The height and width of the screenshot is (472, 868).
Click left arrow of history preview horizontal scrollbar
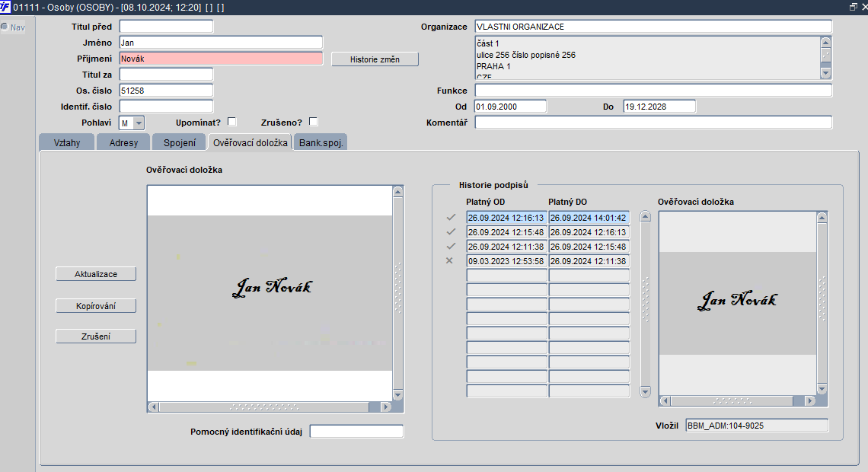[665, 400]
